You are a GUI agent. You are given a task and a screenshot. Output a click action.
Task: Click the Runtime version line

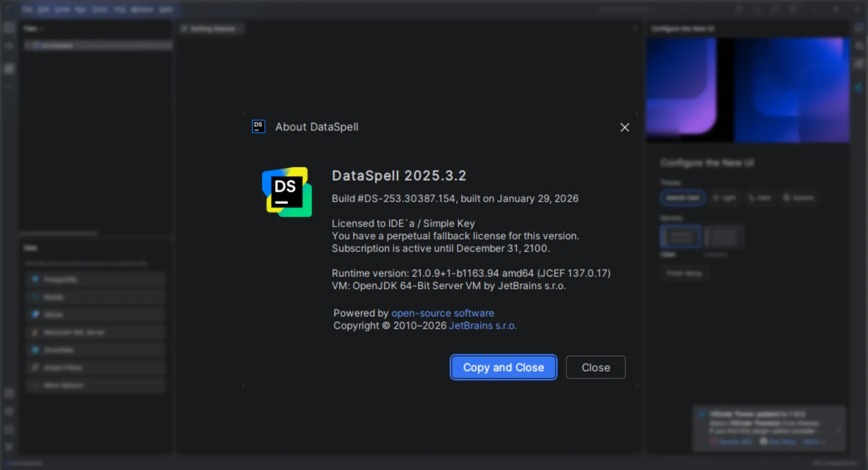click(471, 273)
